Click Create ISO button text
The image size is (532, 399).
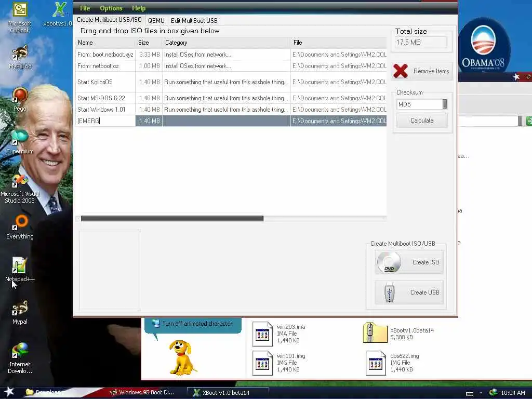pos(425,262)
